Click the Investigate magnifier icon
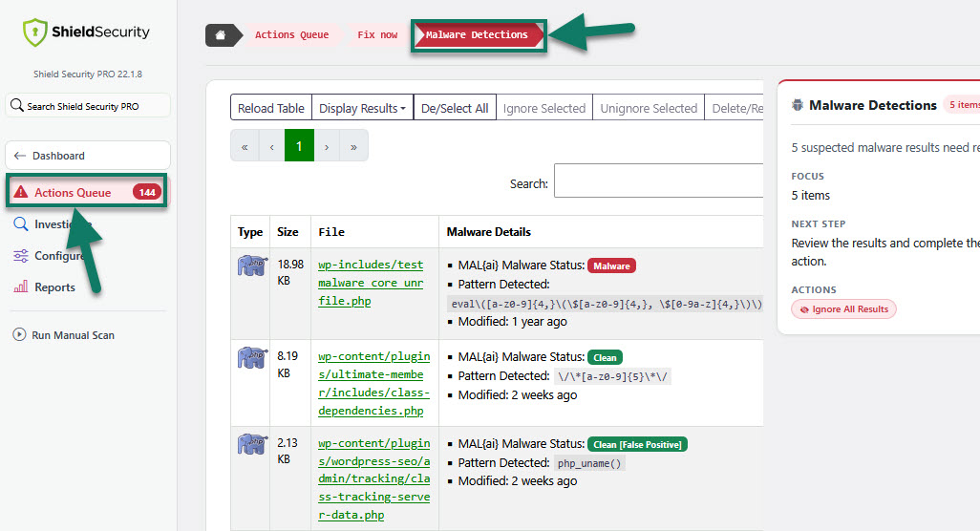This screenshot has width=980, height=531. 21,223
